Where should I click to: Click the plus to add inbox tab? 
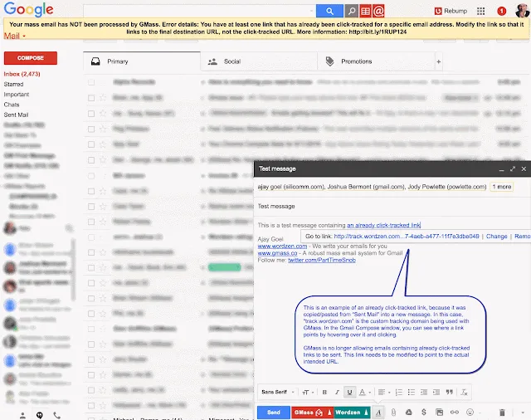[439, 61]
